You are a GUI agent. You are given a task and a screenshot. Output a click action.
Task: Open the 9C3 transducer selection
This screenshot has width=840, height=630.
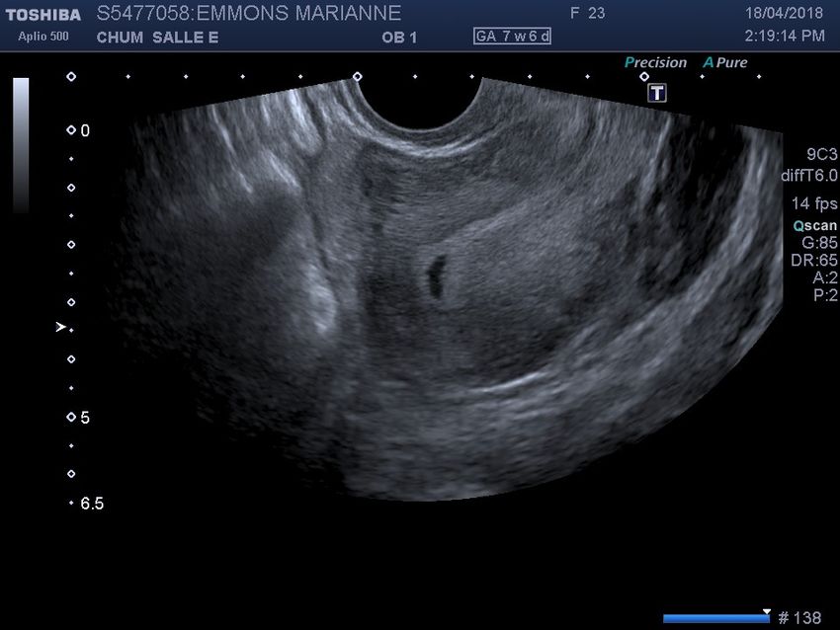821,154
